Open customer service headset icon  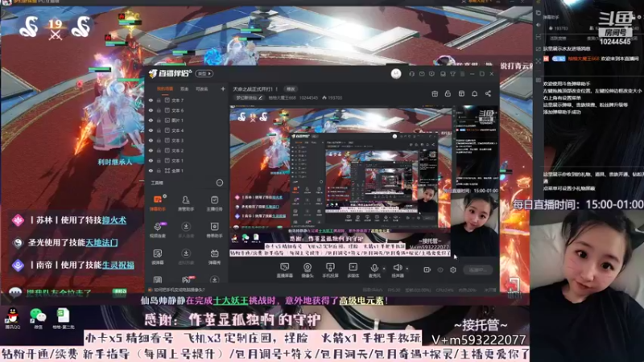tap(411, 74)
